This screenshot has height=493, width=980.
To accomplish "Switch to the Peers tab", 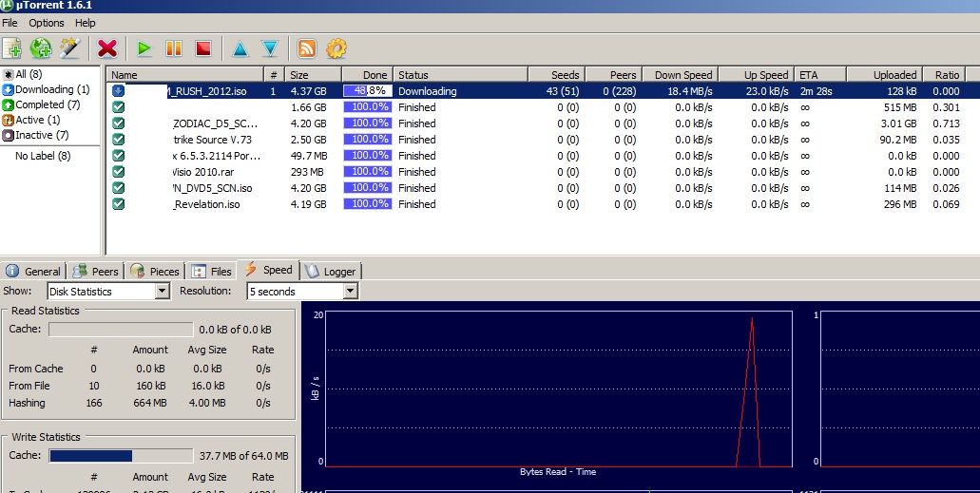I will tap(96, 271).
